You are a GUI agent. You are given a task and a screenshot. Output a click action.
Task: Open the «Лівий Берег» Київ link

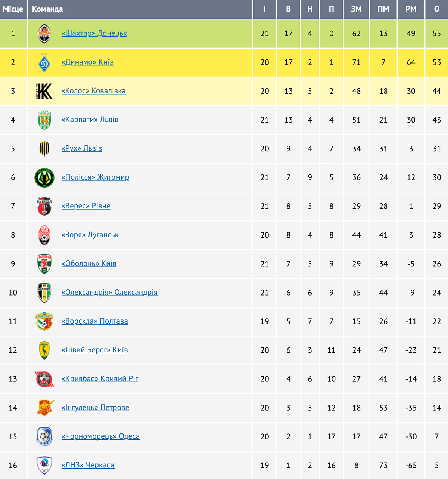click(94, 350)
